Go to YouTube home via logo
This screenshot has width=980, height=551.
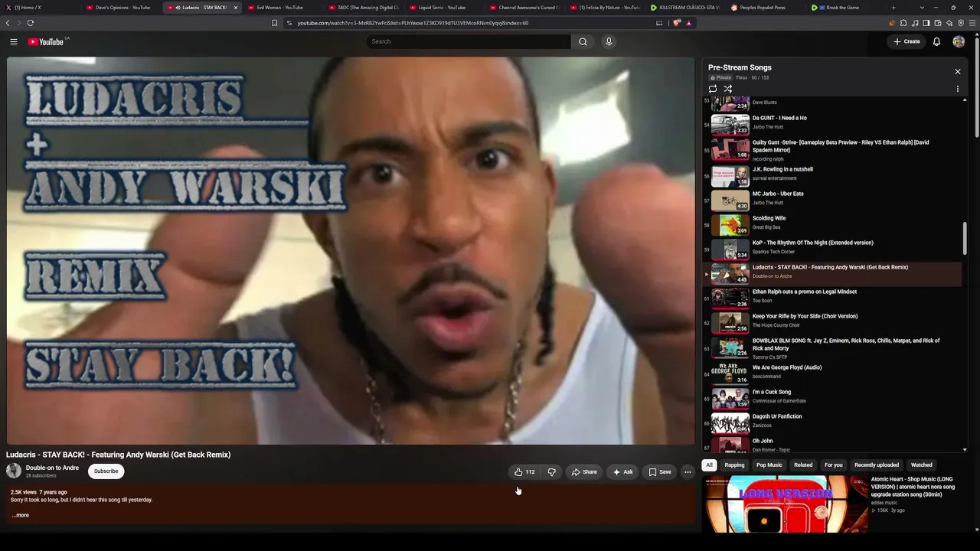coord(46,41)
